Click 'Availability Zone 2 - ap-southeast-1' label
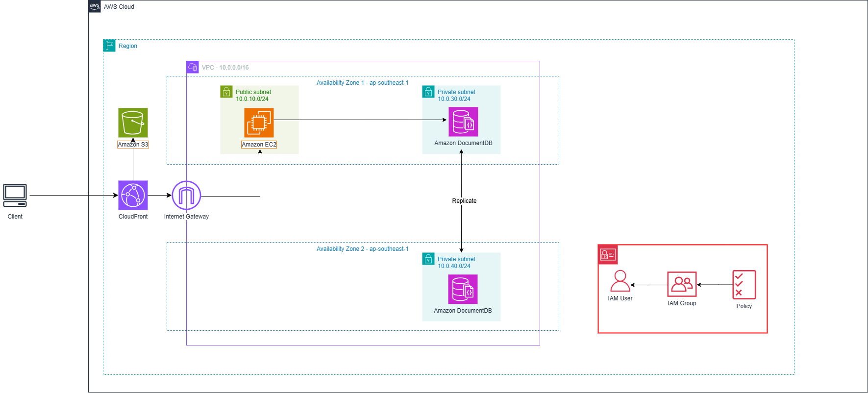 [x=362, y=249]
